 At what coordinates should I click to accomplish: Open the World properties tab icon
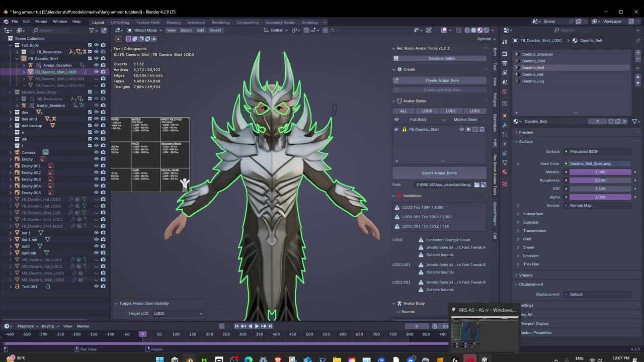click(x=505, y=92)
